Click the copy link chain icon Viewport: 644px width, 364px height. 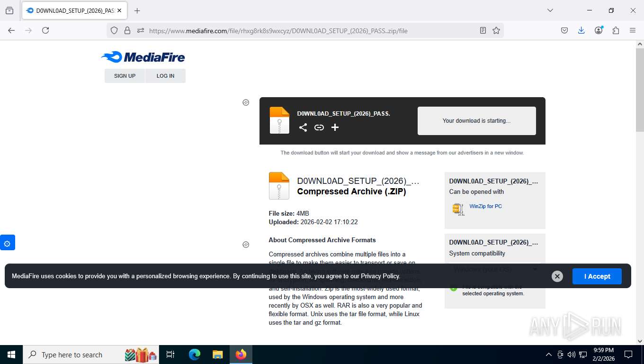coord(319,127)
